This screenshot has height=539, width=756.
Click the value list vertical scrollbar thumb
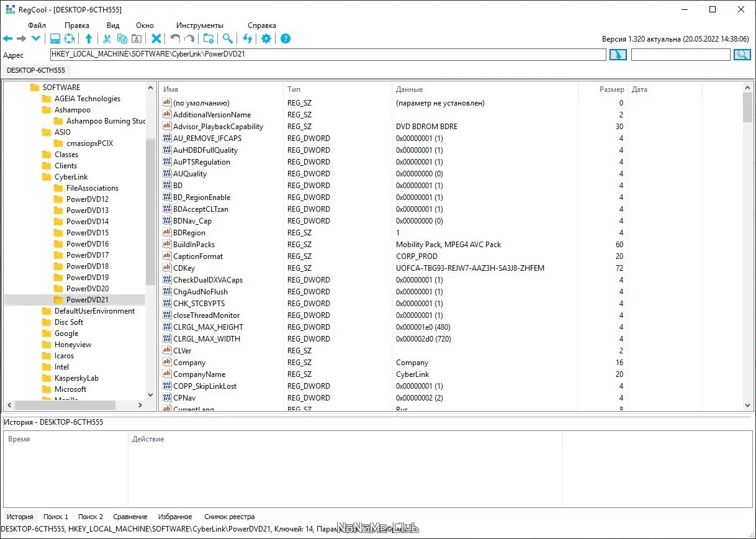pos(747,107)
